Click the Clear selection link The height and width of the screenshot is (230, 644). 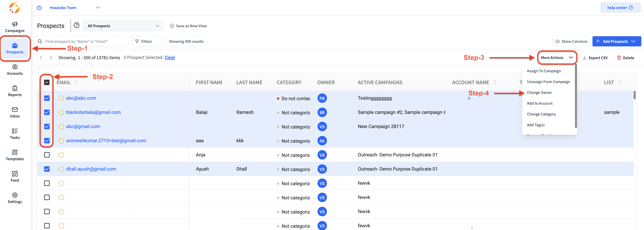click(170, 58)
